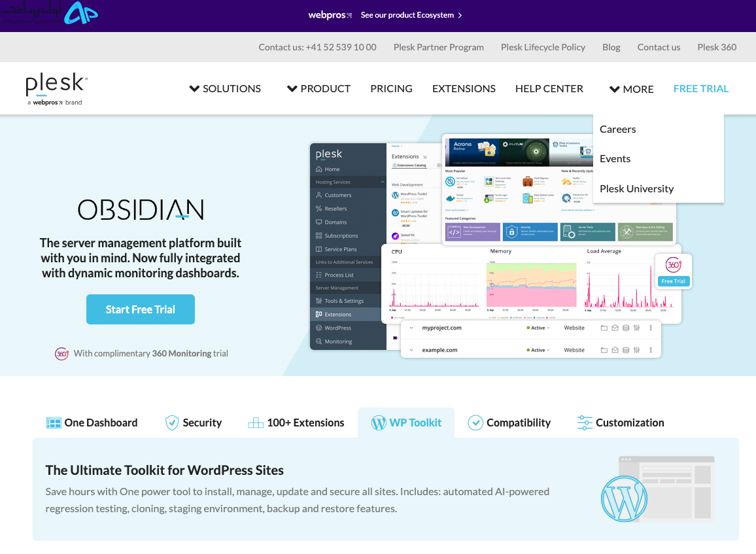Screen dimensions: 756x554
Task: Click the Free Trial nav link
Action: [x=701, y=89]
